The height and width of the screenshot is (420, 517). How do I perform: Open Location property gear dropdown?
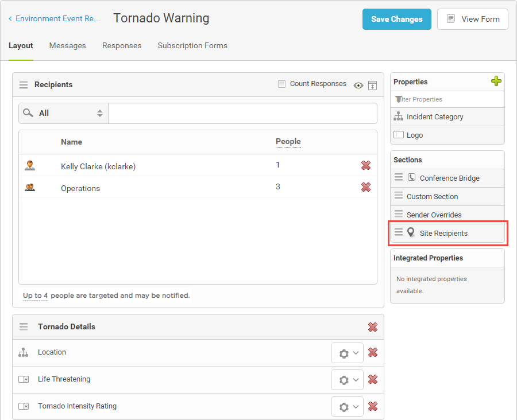pos(347,353)
